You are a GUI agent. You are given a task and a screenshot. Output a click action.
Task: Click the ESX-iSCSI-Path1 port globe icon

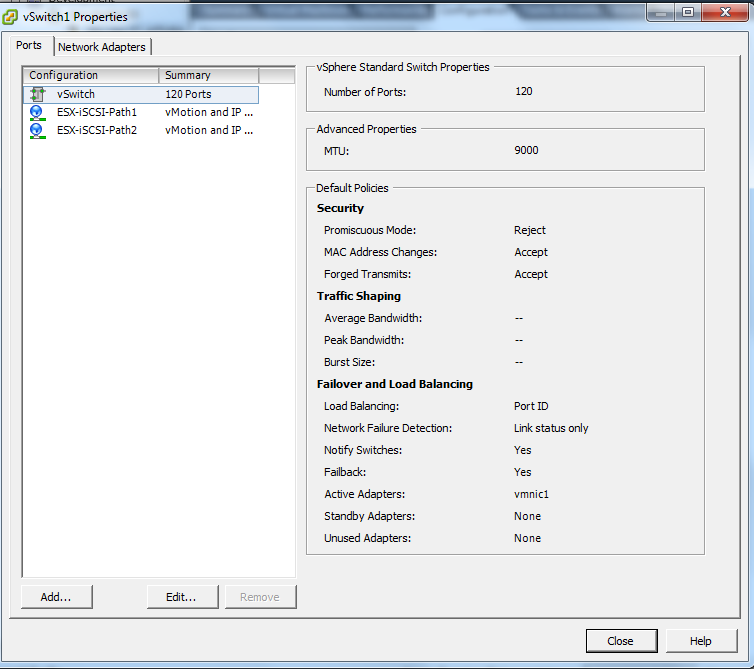click(38, 113)
